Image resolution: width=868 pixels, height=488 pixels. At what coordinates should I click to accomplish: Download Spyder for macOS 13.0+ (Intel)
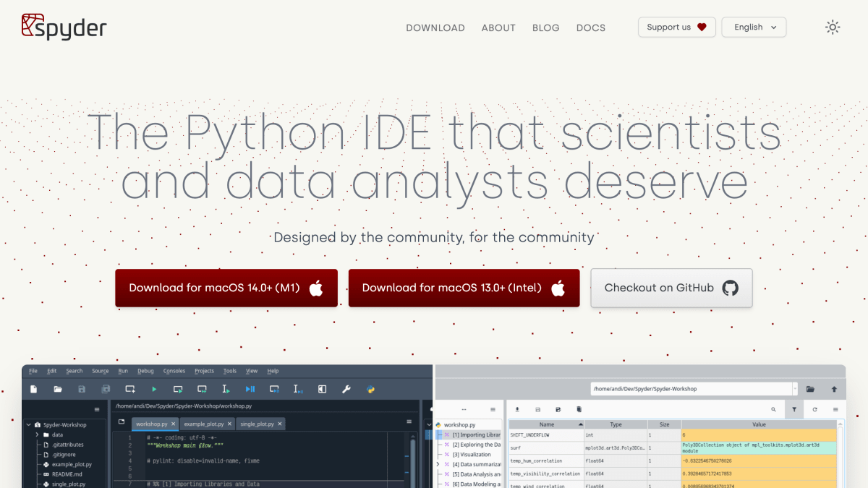click(464, 288)
